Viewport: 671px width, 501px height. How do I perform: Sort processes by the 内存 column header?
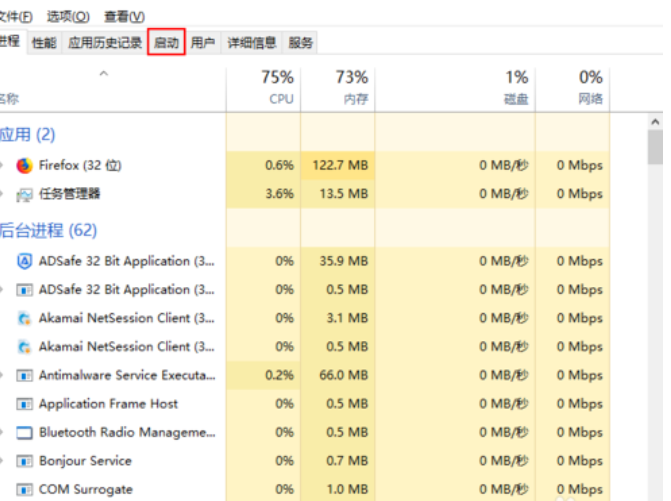tap(339, 87)
